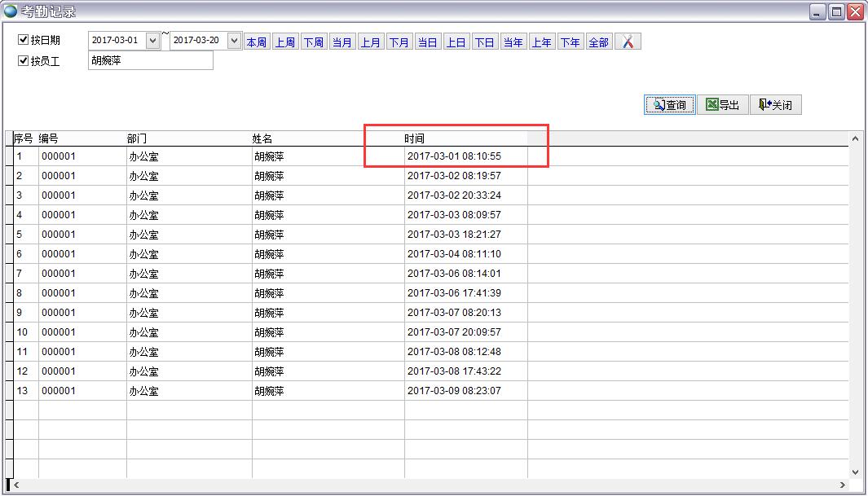Click the clear filter scissors icon
Screen dimensions: 868x496
click(628, 42)
